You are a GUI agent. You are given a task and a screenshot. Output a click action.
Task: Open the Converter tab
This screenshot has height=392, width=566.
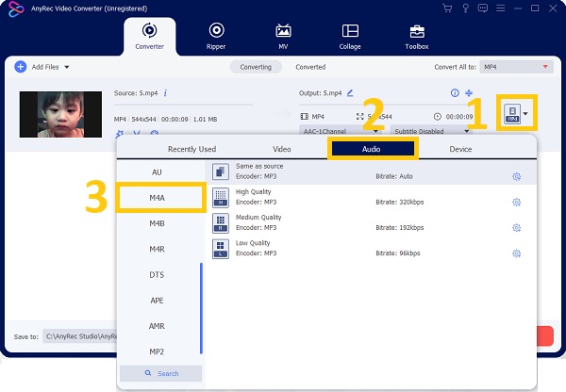coord(149,37)
